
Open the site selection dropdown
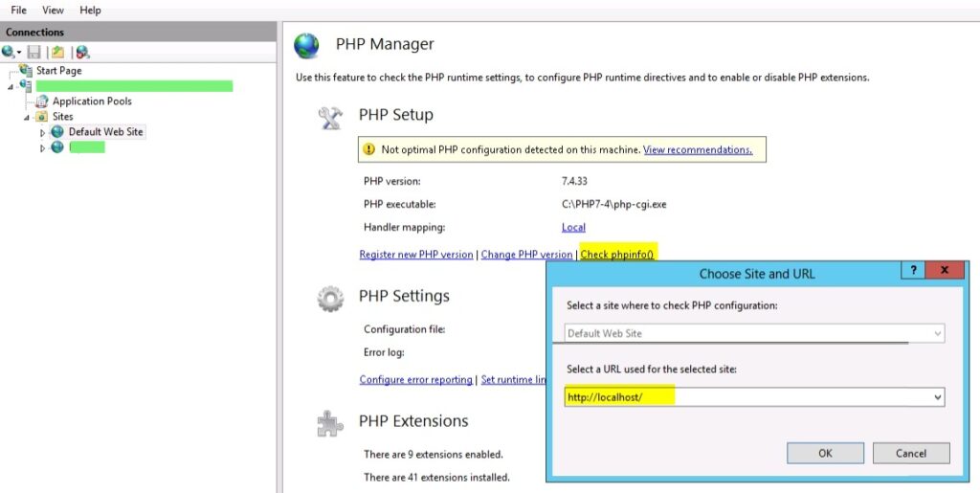(x=754, y=334)
